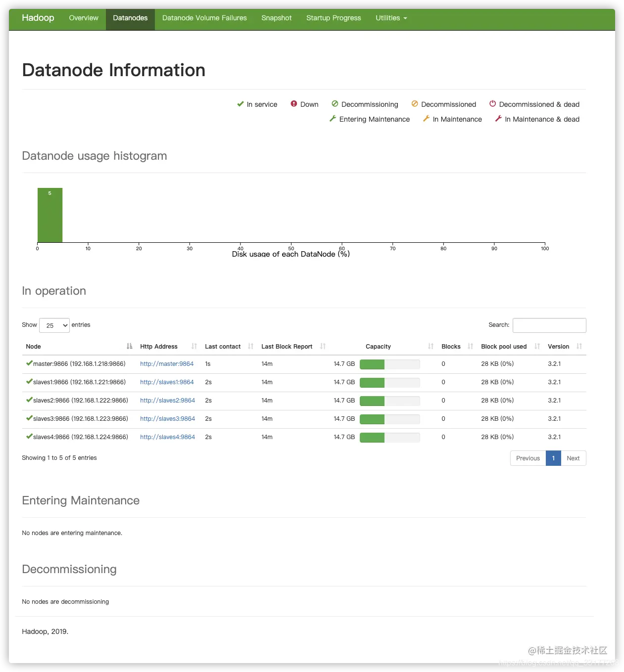This screenshot has height=672, width=624.
Task: Click the checkmark icon beside slaves2:9866
Action: [29, 400]
